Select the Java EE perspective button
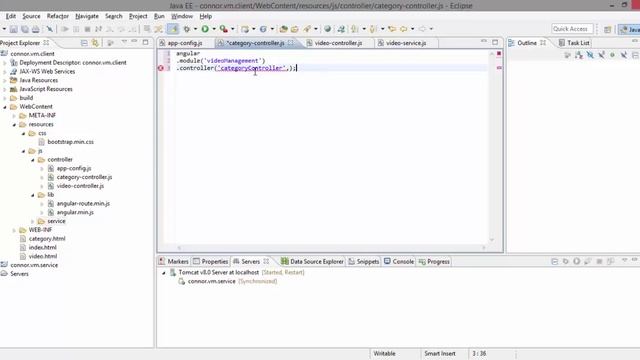Viewport: 640px width, 360px height. 629,29
